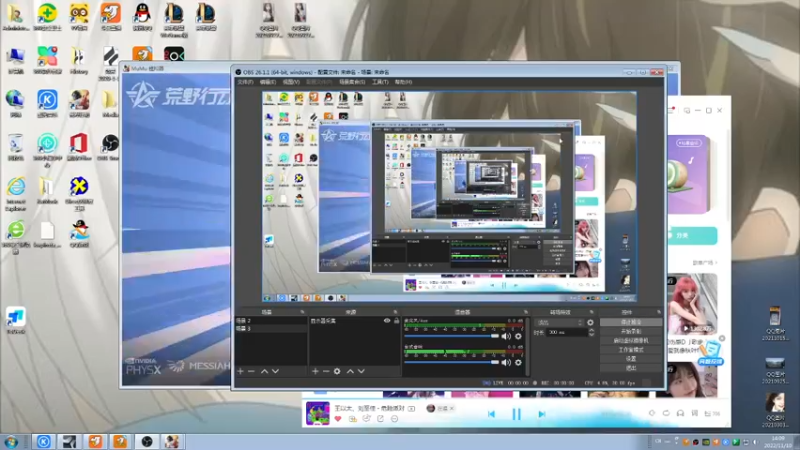
Task: Open the OBS Studio desktop shortcut
Action: [110, 147]
